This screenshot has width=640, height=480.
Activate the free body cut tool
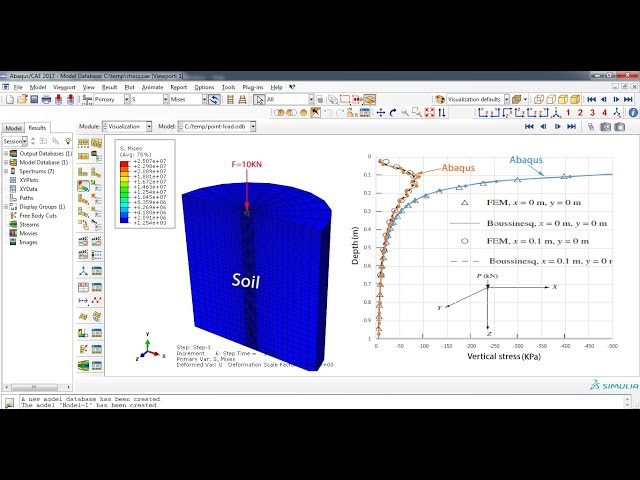click(x=83, y=349)
